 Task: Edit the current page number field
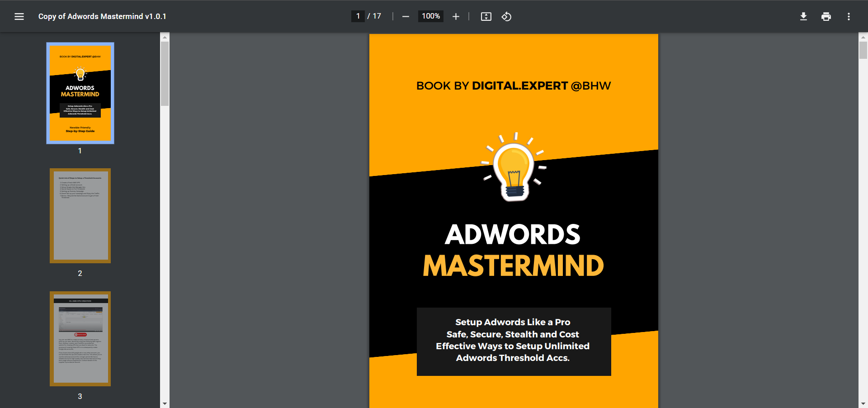358,16
